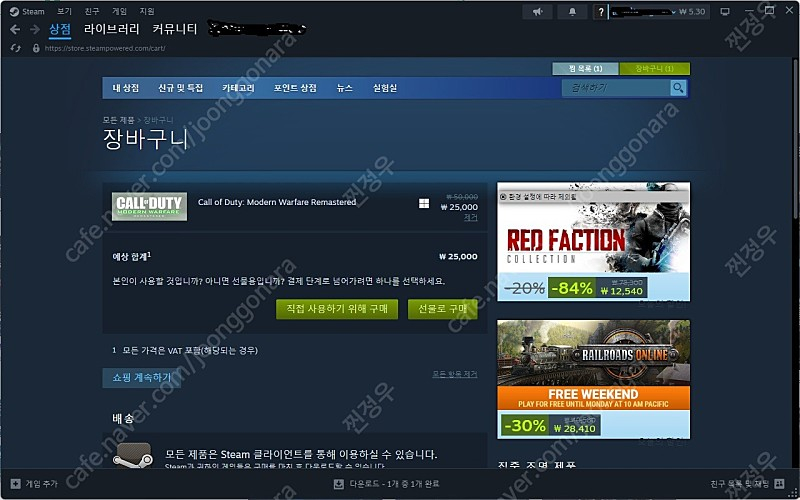This screenshot has width=800, height=500.
Task: Click Railroads Online ₩ 28,410 price
Action: point(574,429)
